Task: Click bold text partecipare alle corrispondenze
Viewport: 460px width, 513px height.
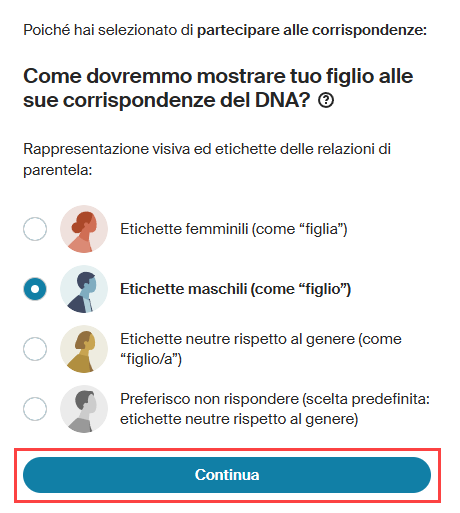Action: pyautogui.click(x=312, y=30)
